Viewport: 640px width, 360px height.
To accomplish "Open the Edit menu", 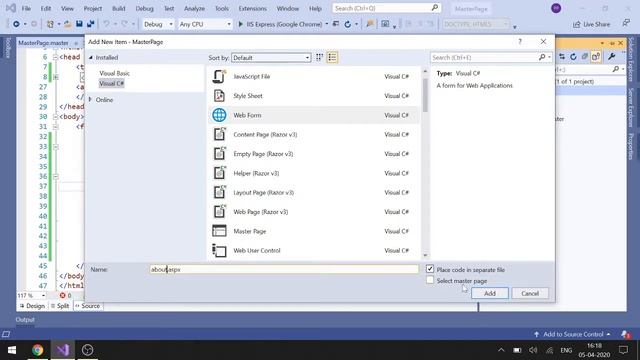I will coord(46,8).
